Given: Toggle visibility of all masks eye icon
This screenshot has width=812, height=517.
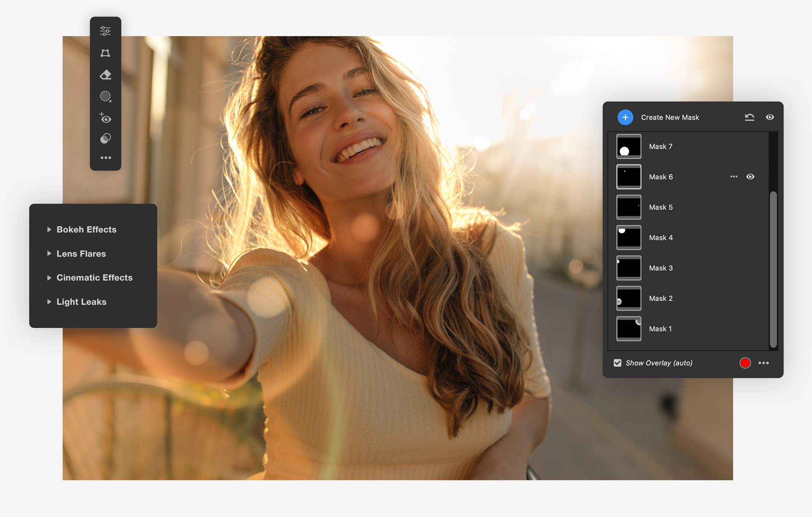Looking at the screenshot, I should (770, 117).
